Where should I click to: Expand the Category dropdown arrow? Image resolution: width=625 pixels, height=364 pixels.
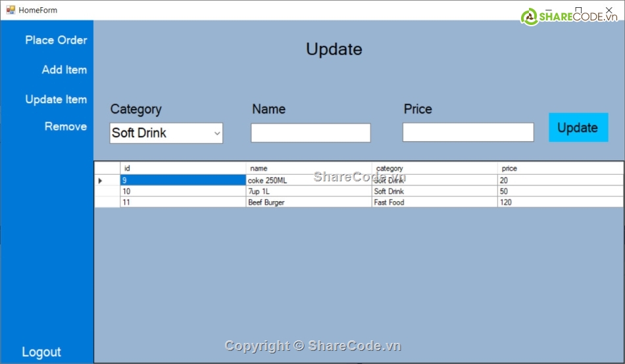click(x=216, y=133)
